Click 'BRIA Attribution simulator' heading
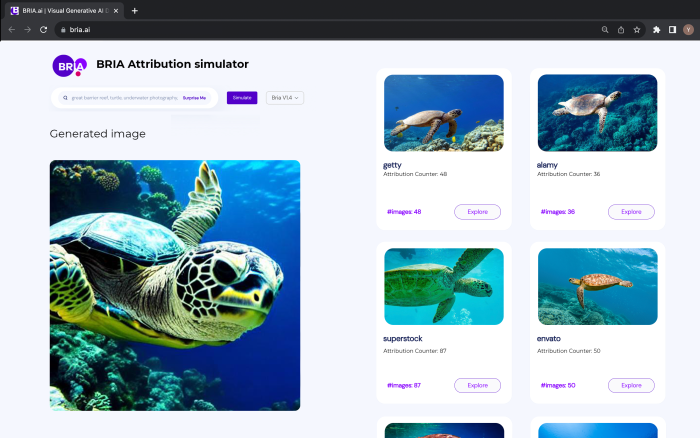 pyautogui.click(x=172, y=64)
